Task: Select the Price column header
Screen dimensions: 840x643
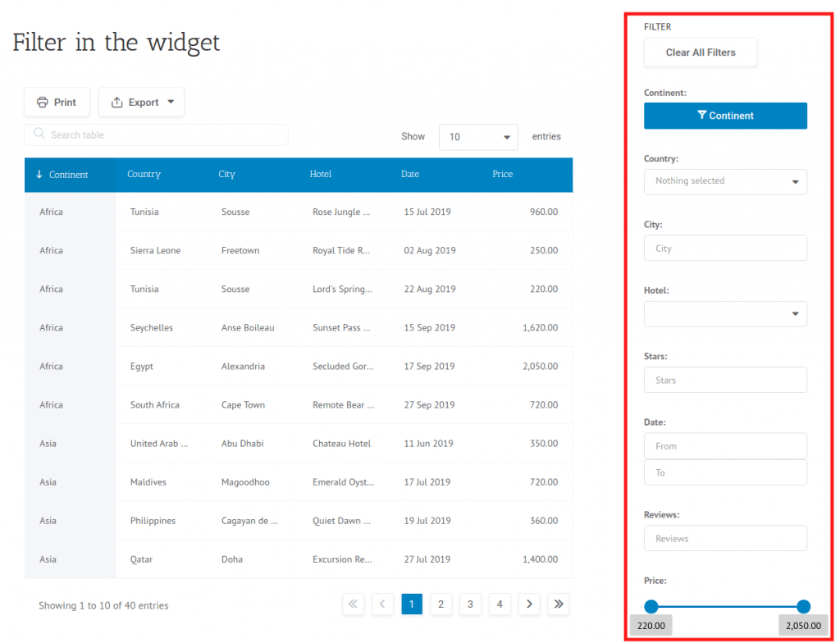Action: [x=503, y=174]
